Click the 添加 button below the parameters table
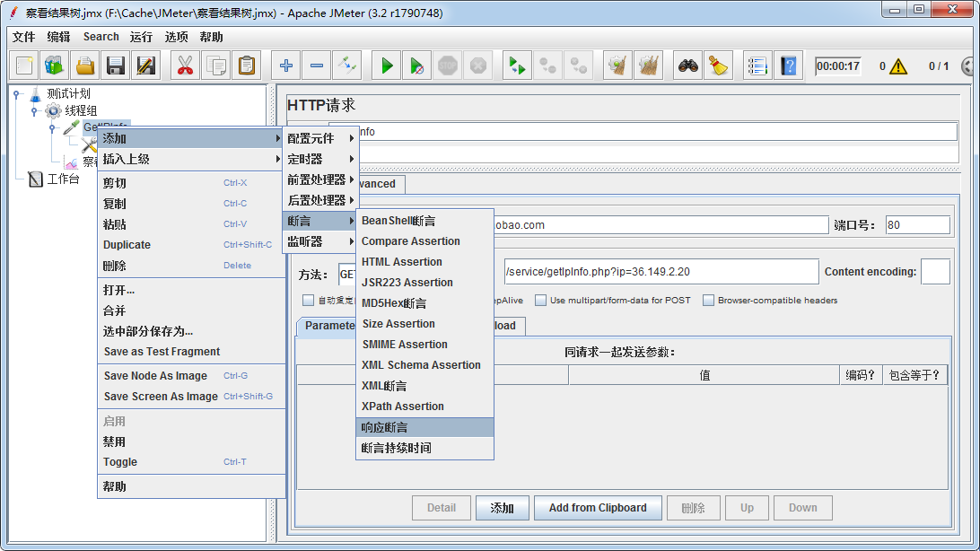 pyautogui.click(x=502, y=508)
